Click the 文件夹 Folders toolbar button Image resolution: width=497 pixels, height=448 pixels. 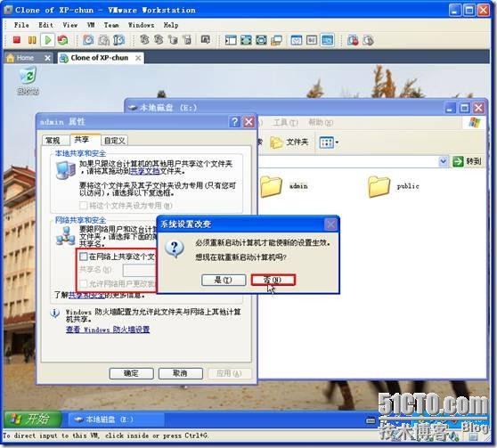coord(289,143)
